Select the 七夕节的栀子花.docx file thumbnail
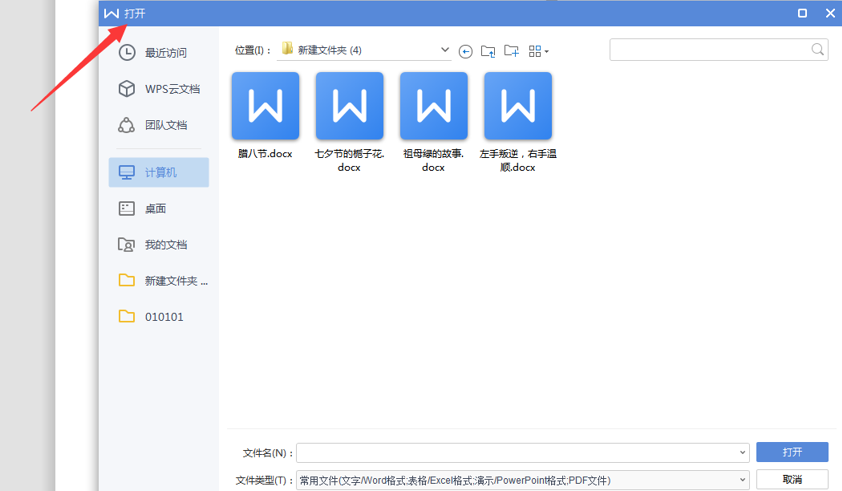842x491 pixels. pos(350,106)
